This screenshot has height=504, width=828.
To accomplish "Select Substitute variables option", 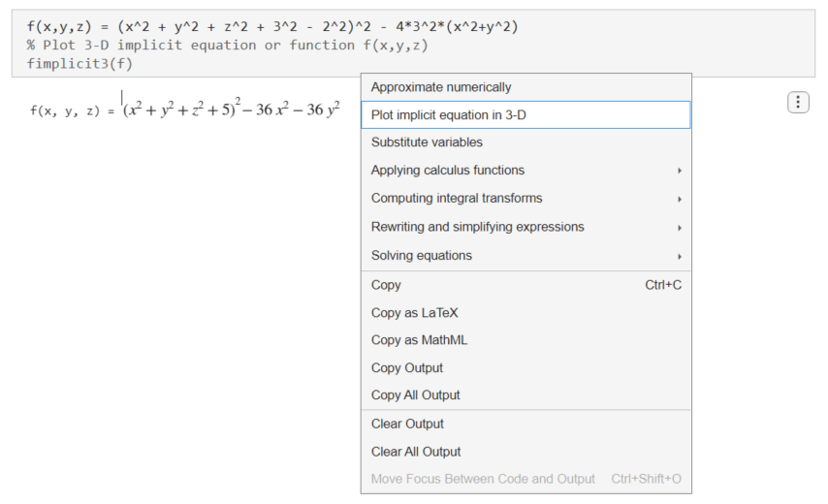I will [x=427, y=142].
